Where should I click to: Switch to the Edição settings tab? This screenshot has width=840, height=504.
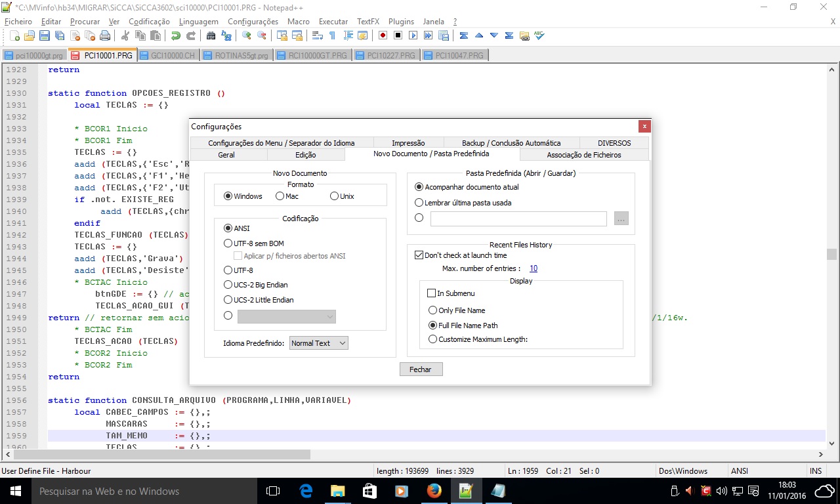click(x=305, y=155)
